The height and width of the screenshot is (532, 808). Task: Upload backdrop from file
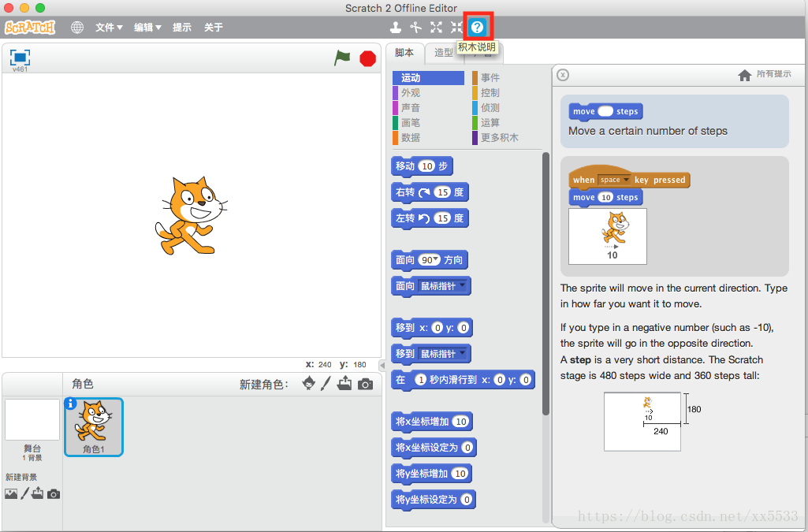tap(38, 493)
